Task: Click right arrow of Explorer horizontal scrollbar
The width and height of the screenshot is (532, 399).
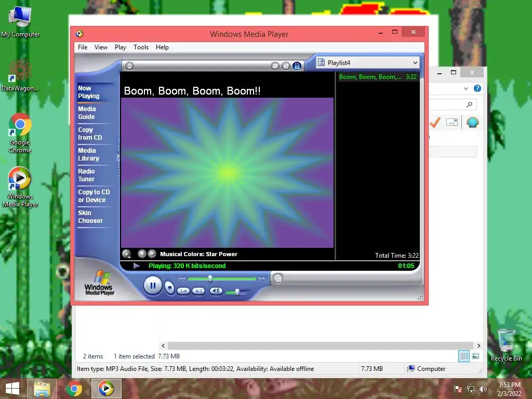Action: [478, 345]
